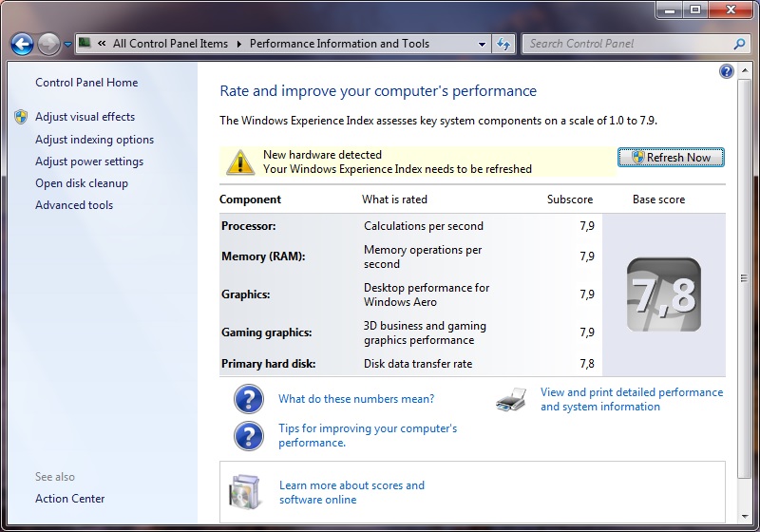Click the shield icon beside Adjust visual effects
This screenshot has height=532, width=760.
click(20, 117)
